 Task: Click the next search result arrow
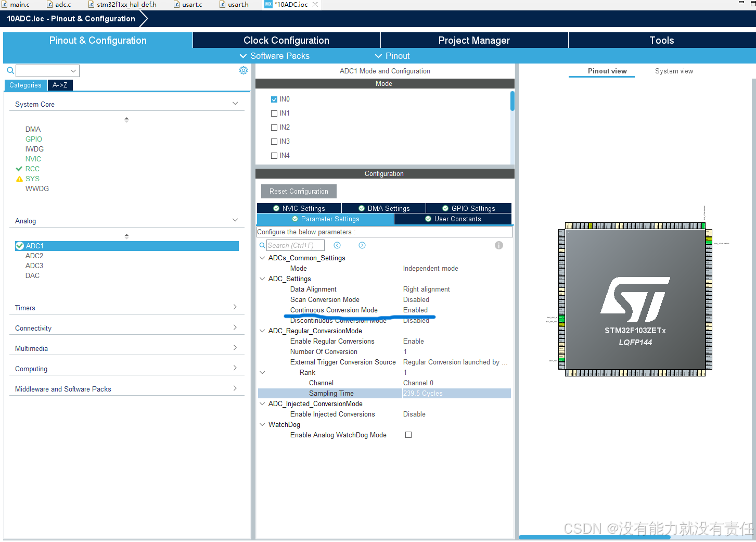tap(362, 245)
